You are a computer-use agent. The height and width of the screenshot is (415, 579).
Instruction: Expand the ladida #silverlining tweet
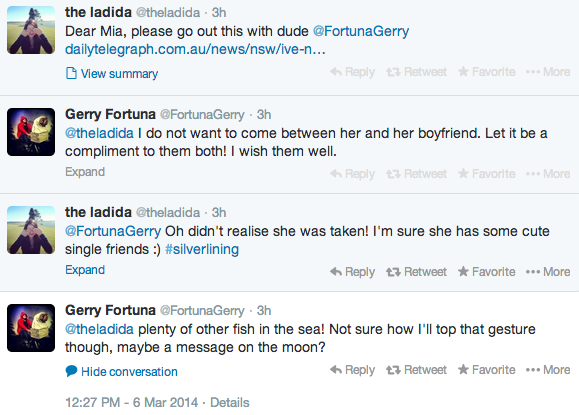click(85, 270)
